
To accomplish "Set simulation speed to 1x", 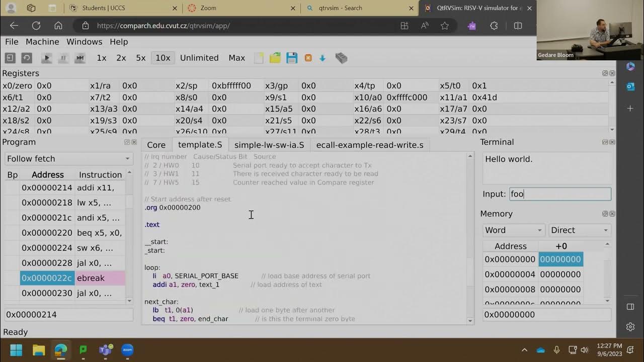I will tap(102, 58).
